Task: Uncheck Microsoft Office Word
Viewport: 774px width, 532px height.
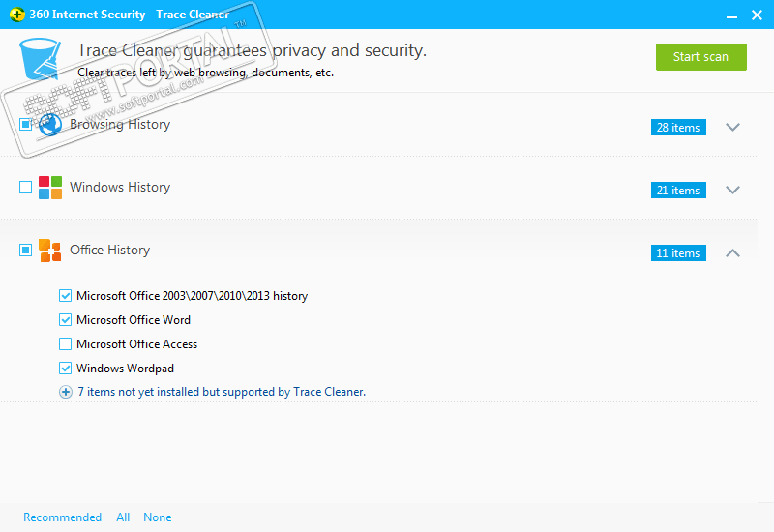Action: pyautogui.click(x=66, y=320)
